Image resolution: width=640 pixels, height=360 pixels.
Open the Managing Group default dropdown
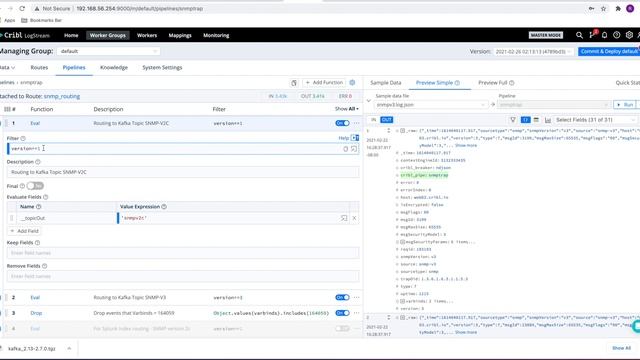coord(109,51)
